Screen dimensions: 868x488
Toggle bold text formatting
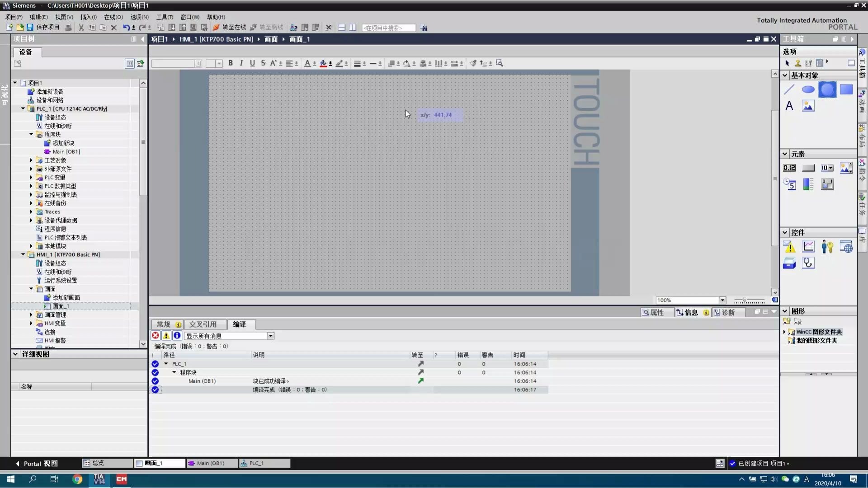[x=231, y=63]
